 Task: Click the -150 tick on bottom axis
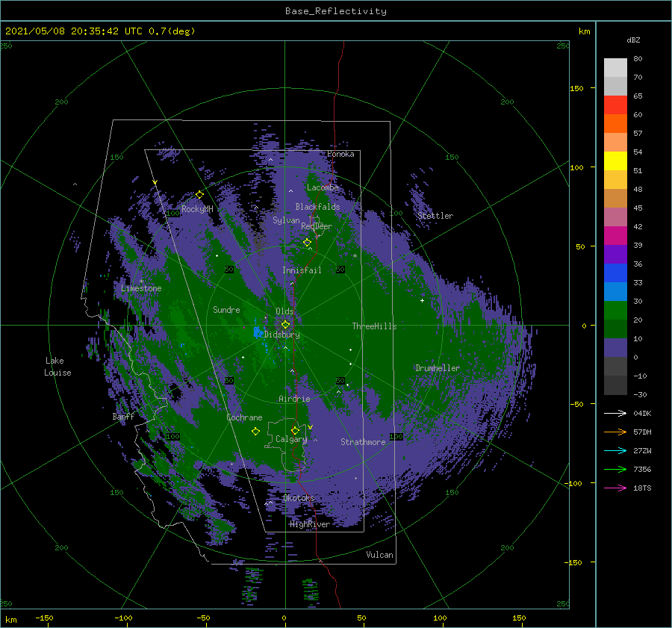click(44, 618)
